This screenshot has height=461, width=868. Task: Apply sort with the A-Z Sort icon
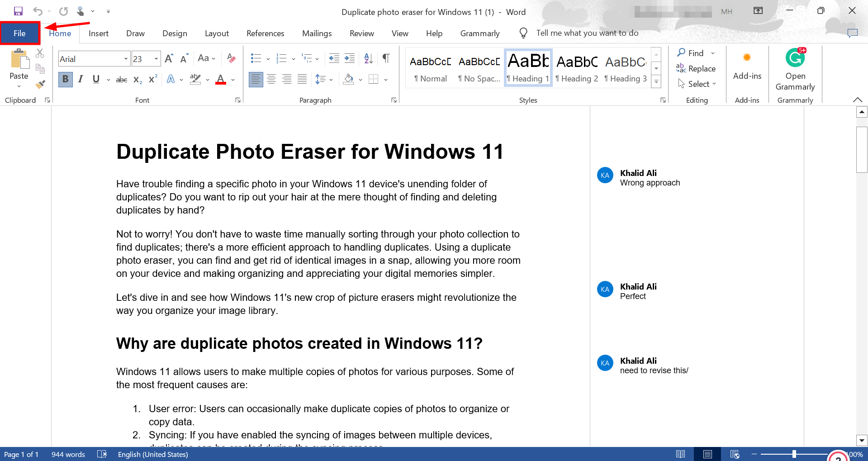coord(368,58)
